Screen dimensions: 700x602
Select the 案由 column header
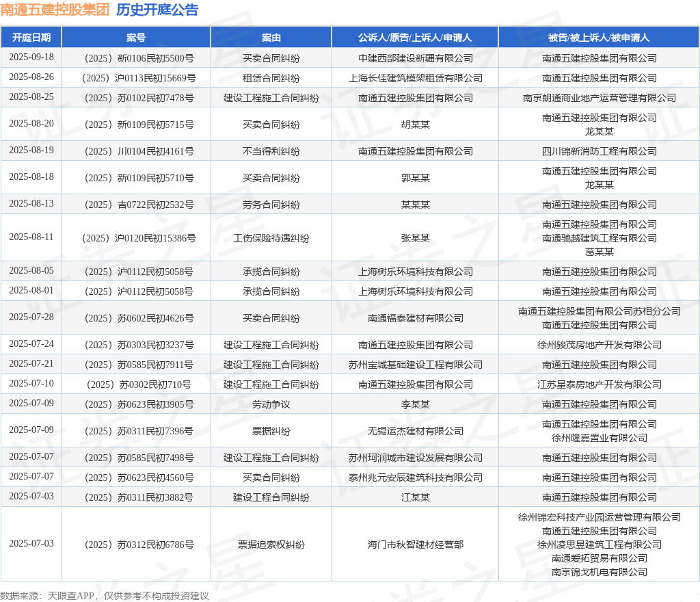point(271,38)
